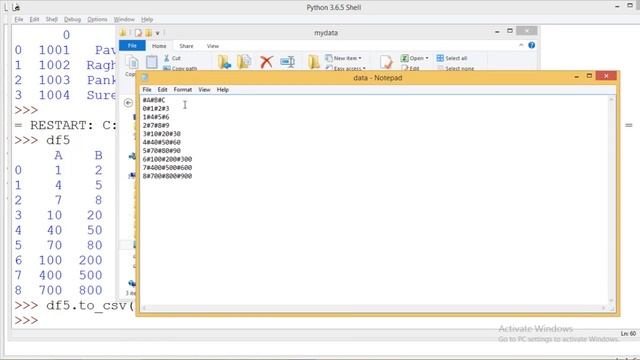Open Python Shell Edit menu
The width and height of the screenshot is (640, 360).
[34, 20]
